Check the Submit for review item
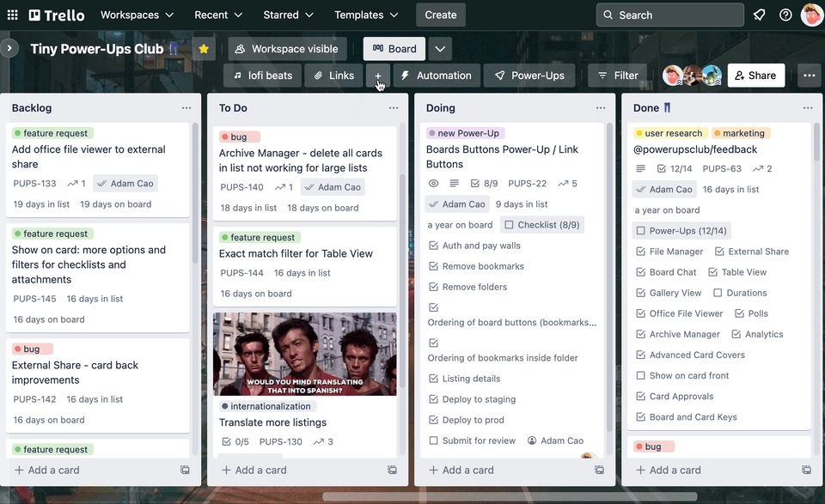Image resolution: width=825 pixels, height=504 pixels. [x=433, y=440]
